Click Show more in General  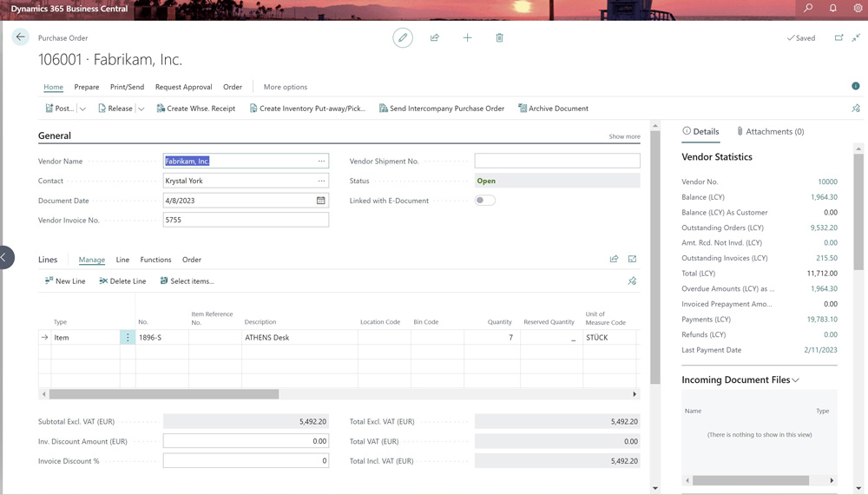(624, 136)
